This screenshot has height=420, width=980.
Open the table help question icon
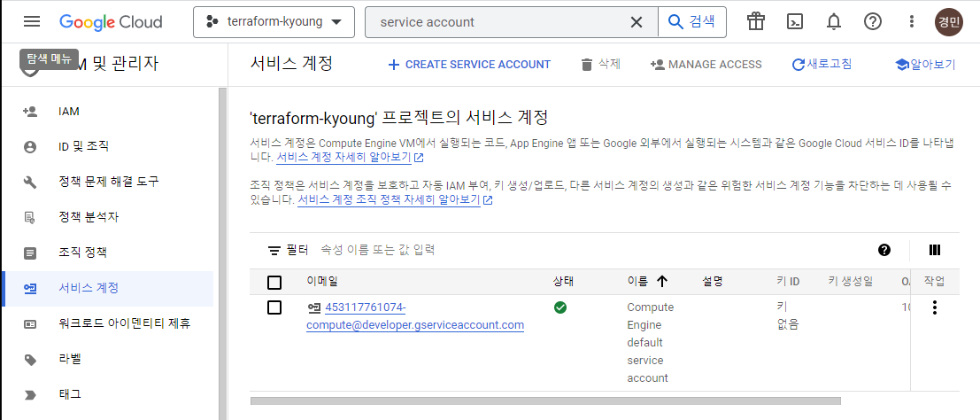tap(884, 250)
